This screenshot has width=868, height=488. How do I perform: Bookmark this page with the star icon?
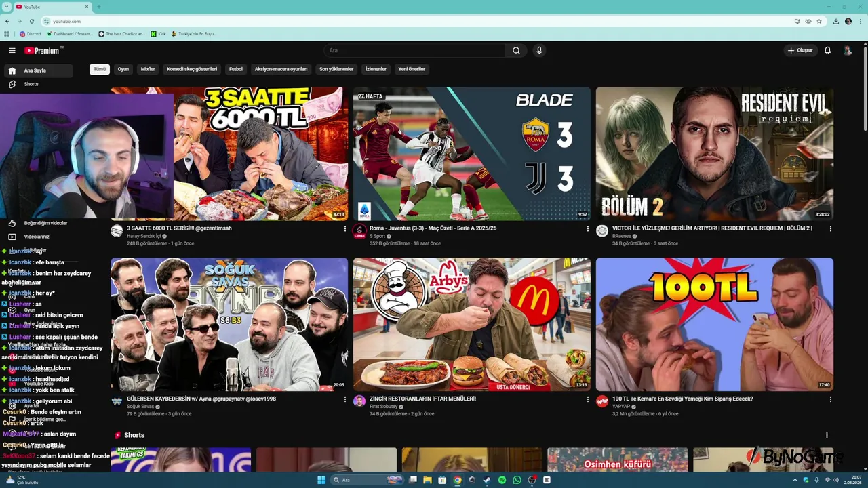click(x=819, y=22)
